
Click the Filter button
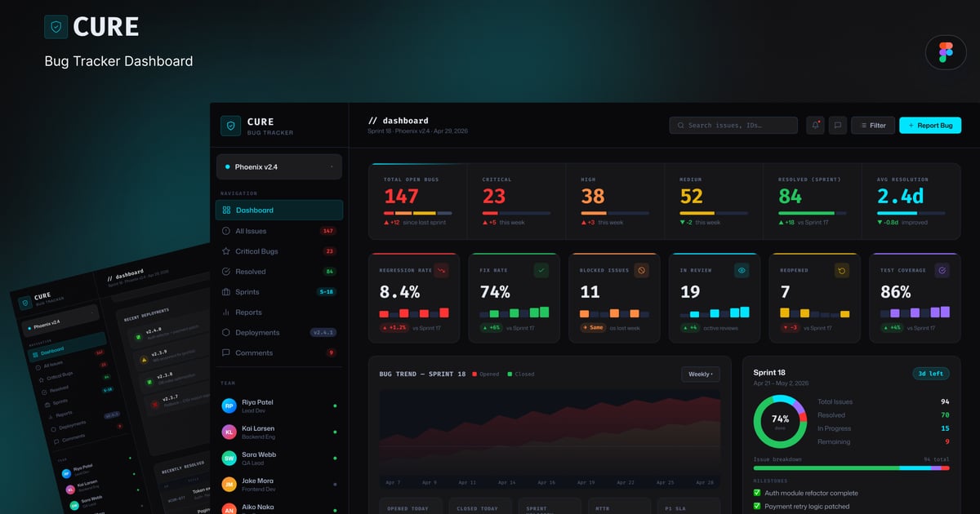point(873,126)
